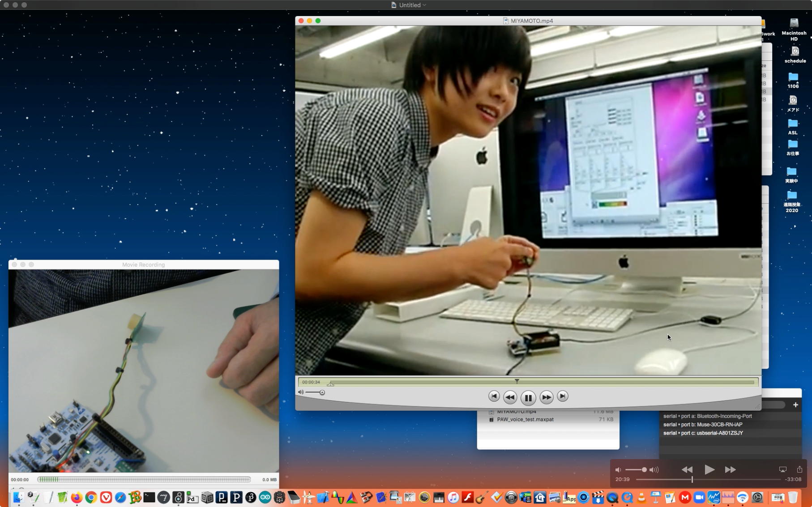Open Piano keyboard app in the Dock
The height and width of the screenshot is (507, 812).
(439, 497)
